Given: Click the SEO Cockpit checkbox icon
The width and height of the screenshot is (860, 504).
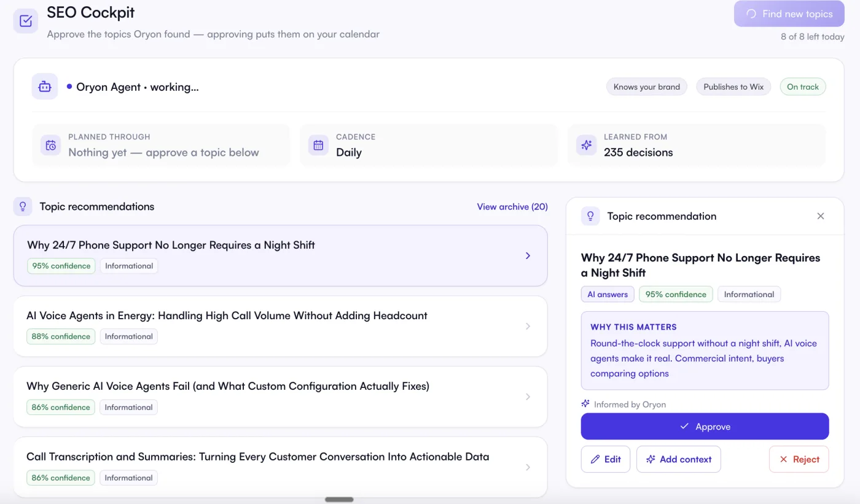Looking at the screenshot, I should [x=26, y=21].
